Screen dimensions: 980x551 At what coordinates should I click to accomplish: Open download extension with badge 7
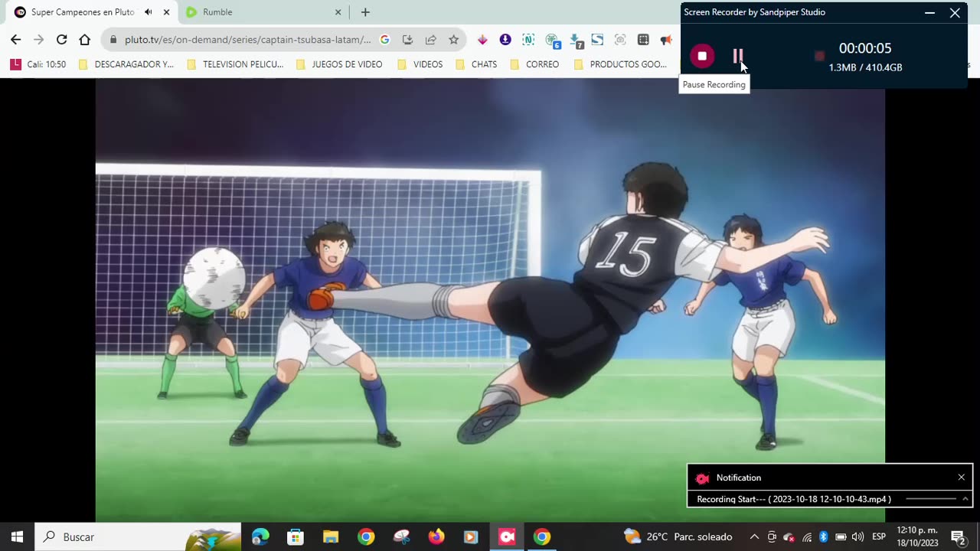pos(577,41)
